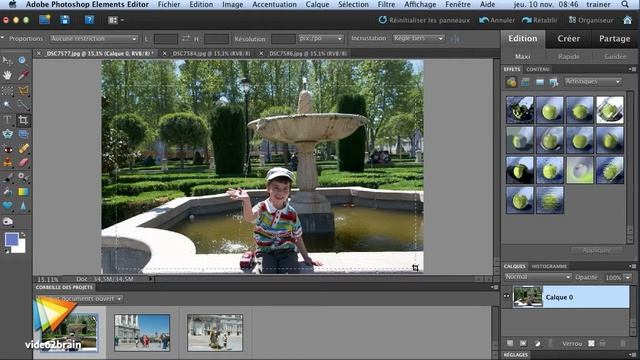Select the Cookie Cutter star tool
Image resolution: width=640 pixels, height=360 pixels.
(7, 134)
